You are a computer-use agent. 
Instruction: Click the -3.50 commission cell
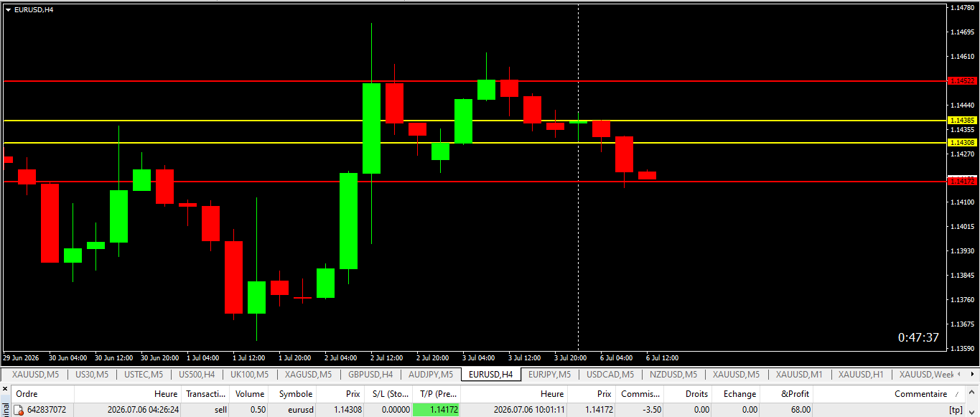coord(640,410)
